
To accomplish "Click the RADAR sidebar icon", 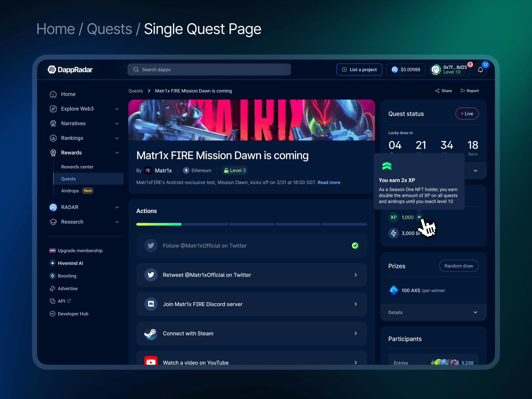I will [53, 207].
